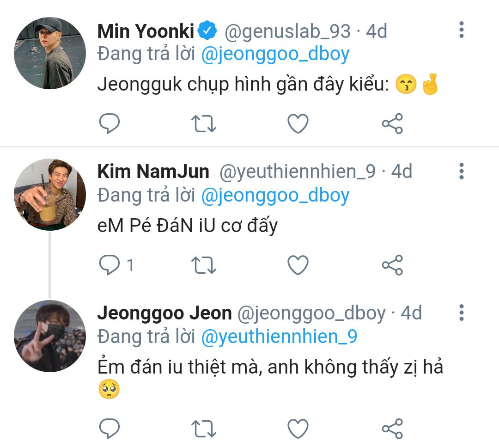
Task: Like Jeonggoo Jeon's tweet
Action: 298,429
